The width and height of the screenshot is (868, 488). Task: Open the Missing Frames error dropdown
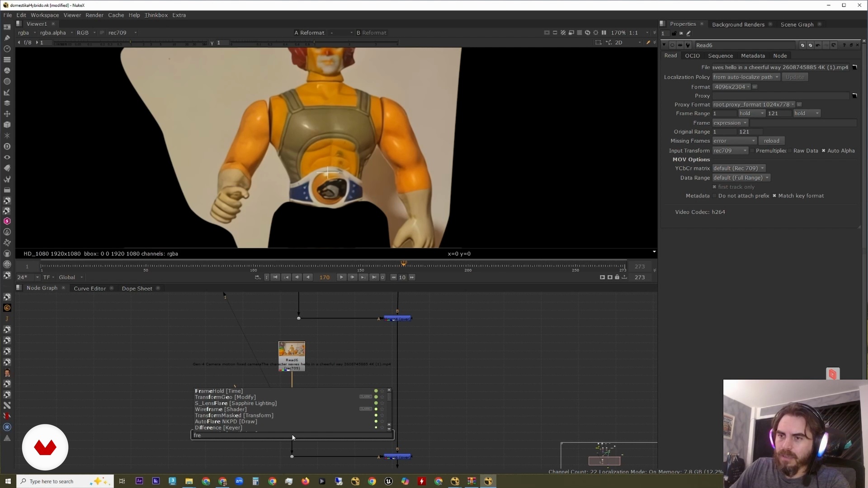[734, 141]
